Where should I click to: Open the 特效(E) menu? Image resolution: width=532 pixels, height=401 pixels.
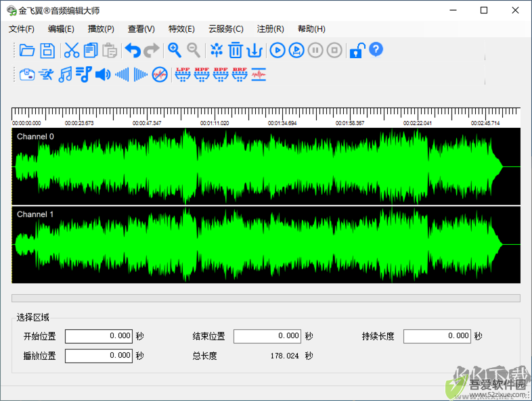[181, 29]
